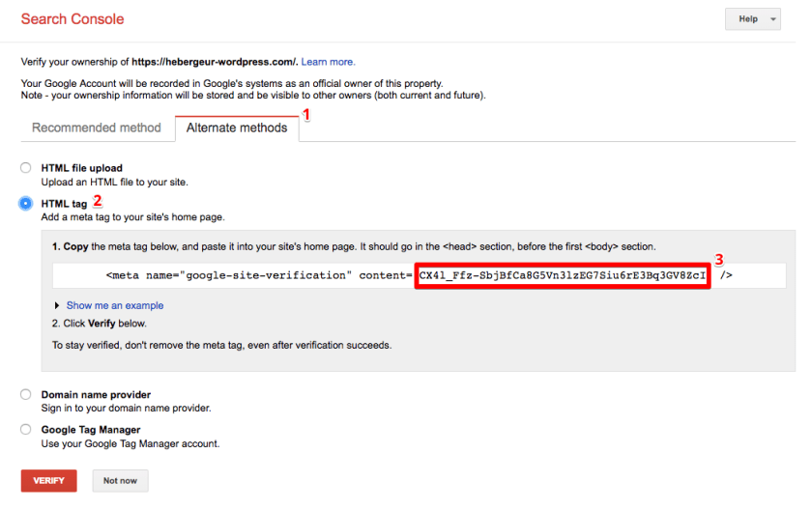Expand the 'Show me an example' section
812x510 pixels.
tap(114, 305)
